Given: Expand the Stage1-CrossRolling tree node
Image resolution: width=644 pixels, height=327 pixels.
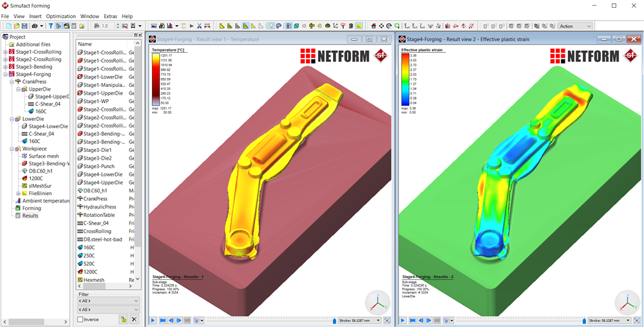Looking at the screenshot, I should click(x=6, y=51).
